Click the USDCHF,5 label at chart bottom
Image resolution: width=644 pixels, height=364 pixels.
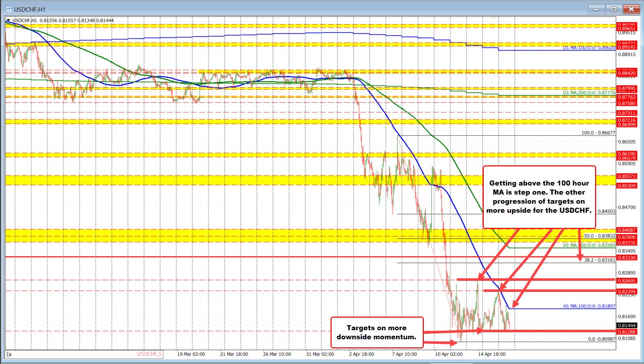tap(150, 354)
